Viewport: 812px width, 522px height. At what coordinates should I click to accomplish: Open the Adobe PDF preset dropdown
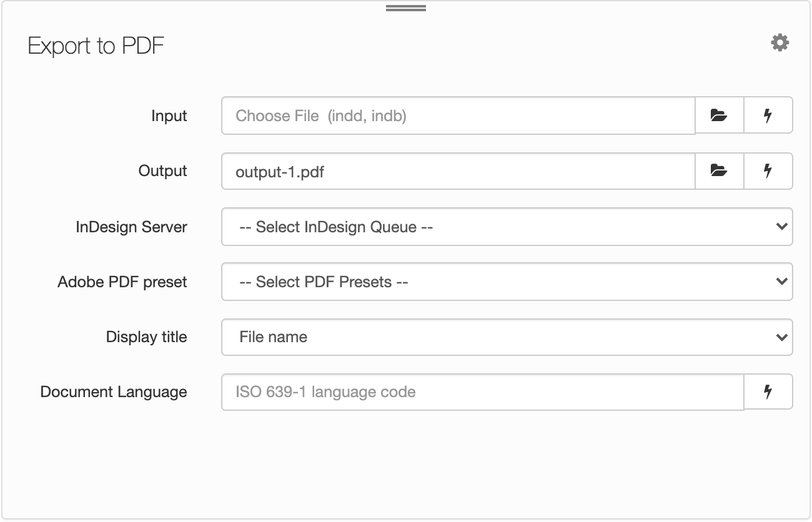(507, 282)
